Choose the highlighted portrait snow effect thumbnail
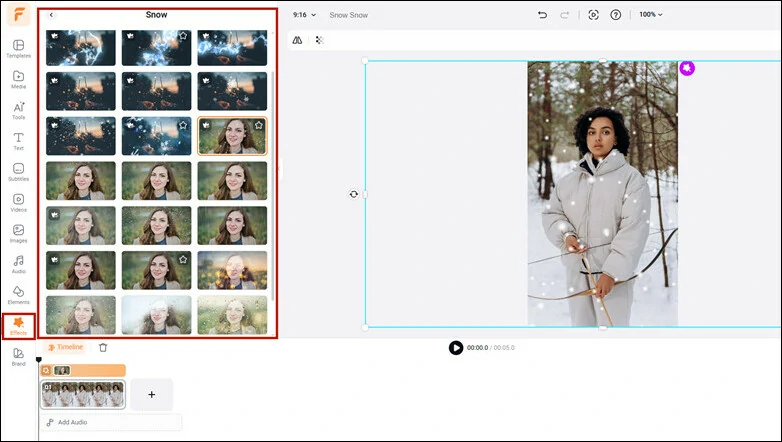Viewport: 782px width, 442px height. (232, 136)
